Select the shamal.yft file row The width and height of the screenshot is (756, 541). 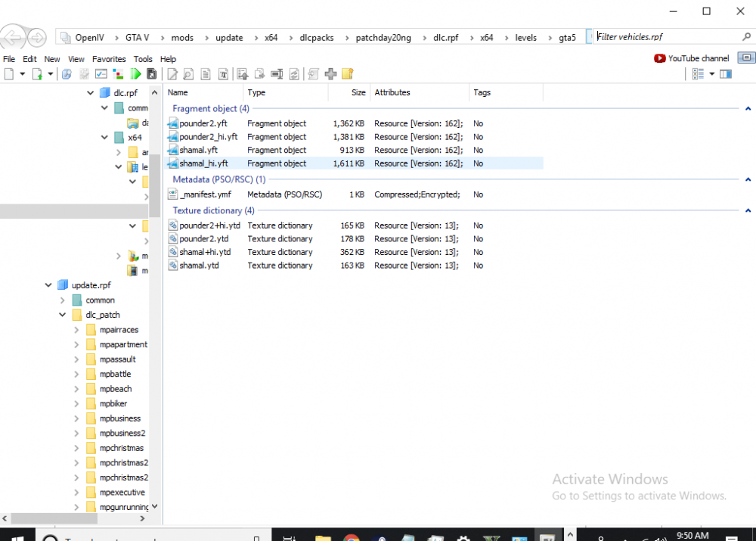[x=199, y=150]
